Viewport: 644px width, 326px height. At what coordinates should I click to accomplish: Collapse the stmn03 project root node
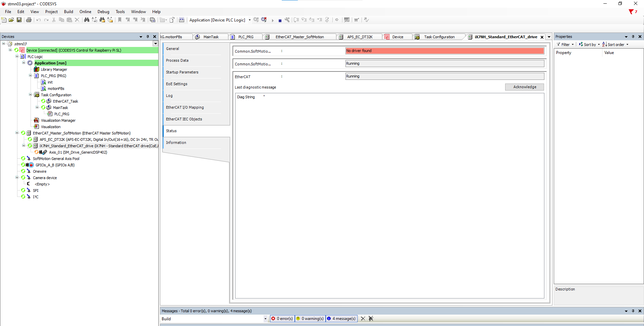(3, 44)
